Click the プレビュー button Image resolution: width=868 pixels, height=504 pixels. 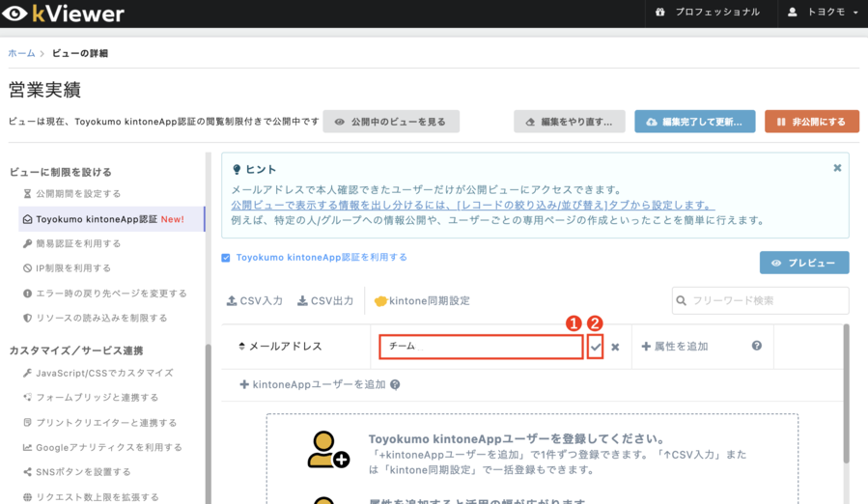pos(803,263)
